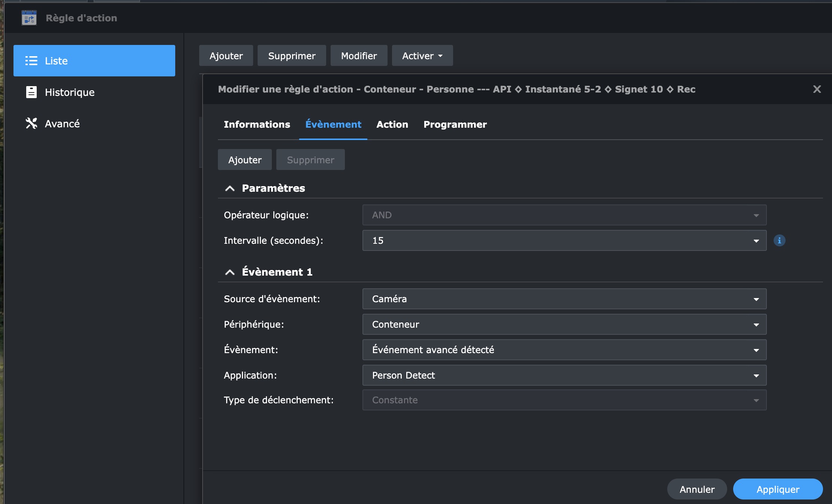
Task: Open the Application Person Detect dropdown
Action: tap(564, 375)
